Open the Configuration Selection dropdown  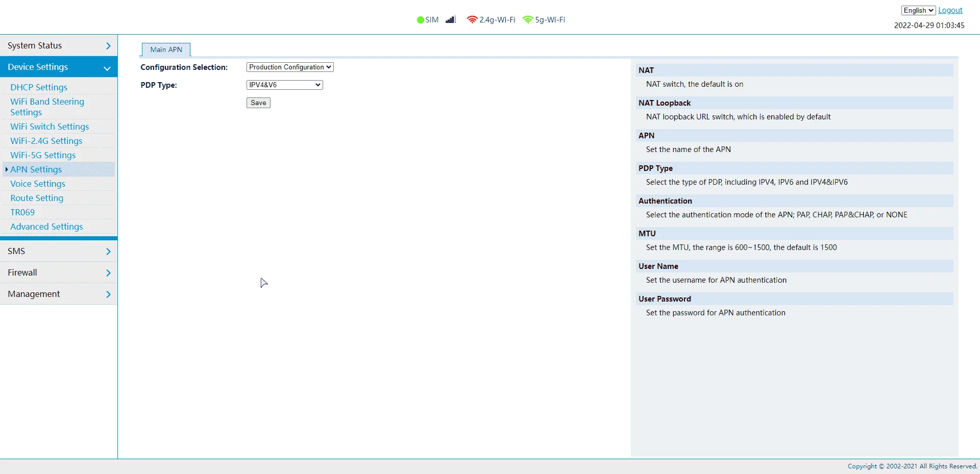click(290, 67)
